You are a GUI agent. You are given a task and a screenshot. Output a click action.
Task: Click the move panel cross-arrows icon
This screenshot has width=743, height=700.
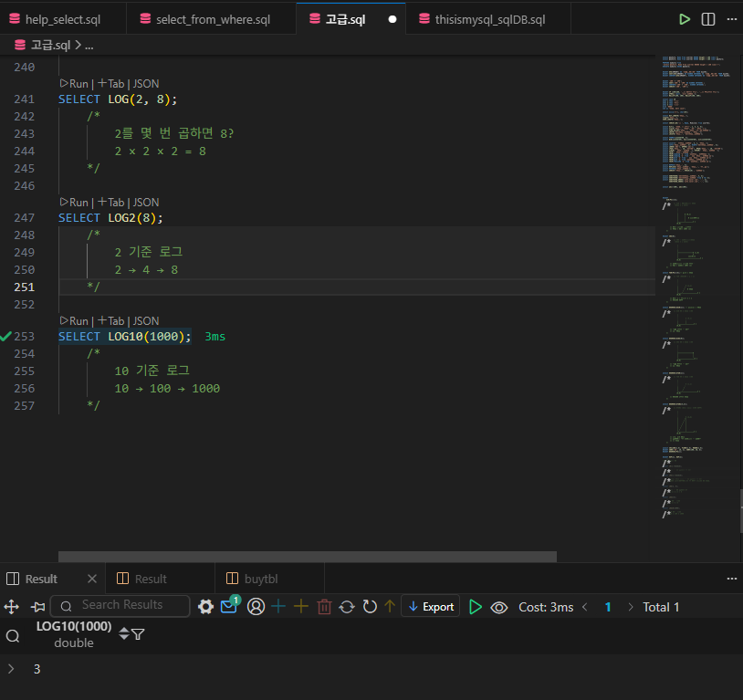(11, 607)
